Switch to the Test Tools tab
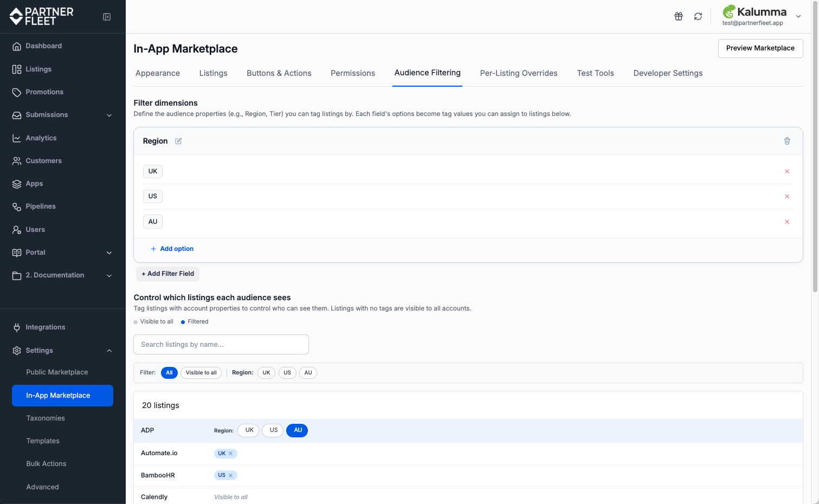This screenshot has height=504, width=819. [596, 73]
